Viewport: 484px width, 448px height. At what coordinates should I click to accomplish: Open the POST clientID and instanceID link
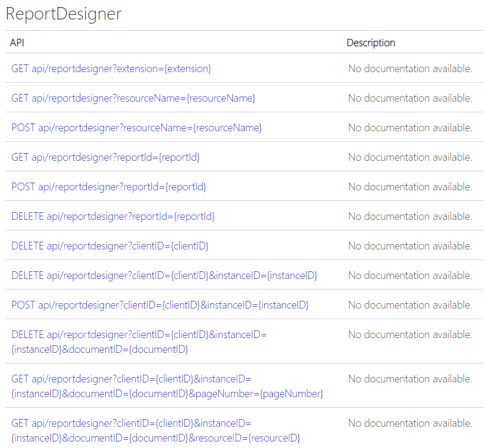tap(160, 305)
